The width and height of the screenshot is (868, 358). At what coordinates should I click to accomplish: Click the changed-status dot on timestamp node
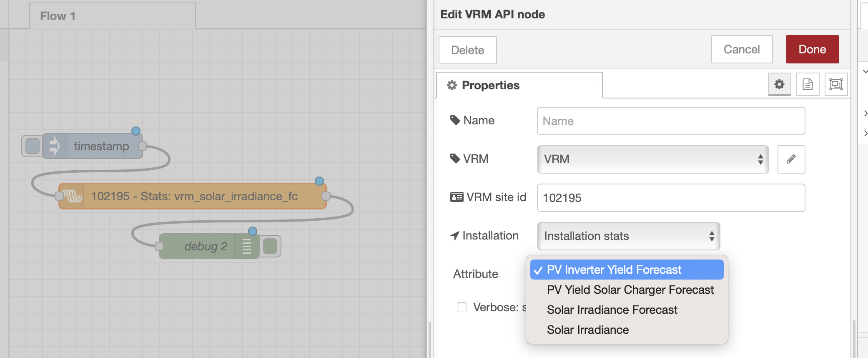(136, 131)
